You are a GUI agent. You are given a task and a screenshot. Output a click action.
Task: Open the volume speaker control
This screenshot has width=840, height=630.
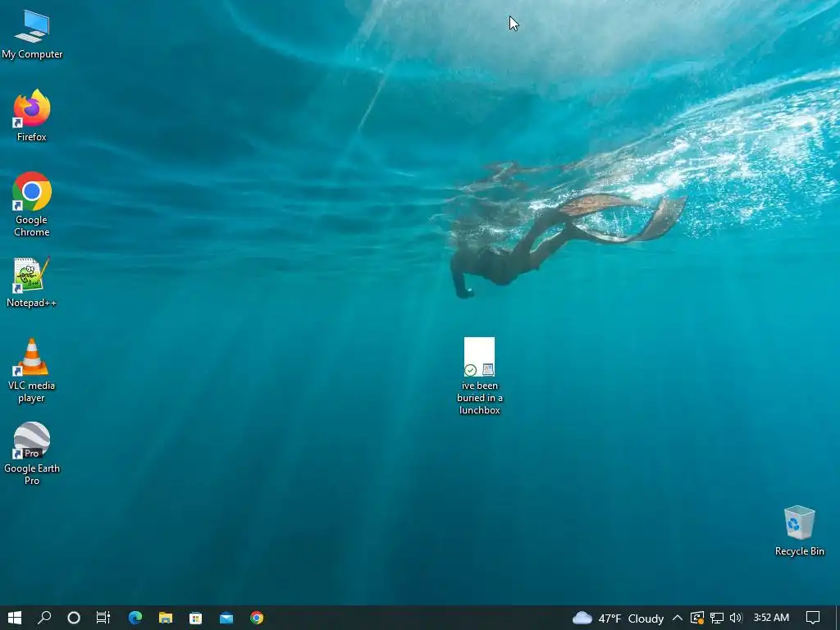tap(736, 618)
